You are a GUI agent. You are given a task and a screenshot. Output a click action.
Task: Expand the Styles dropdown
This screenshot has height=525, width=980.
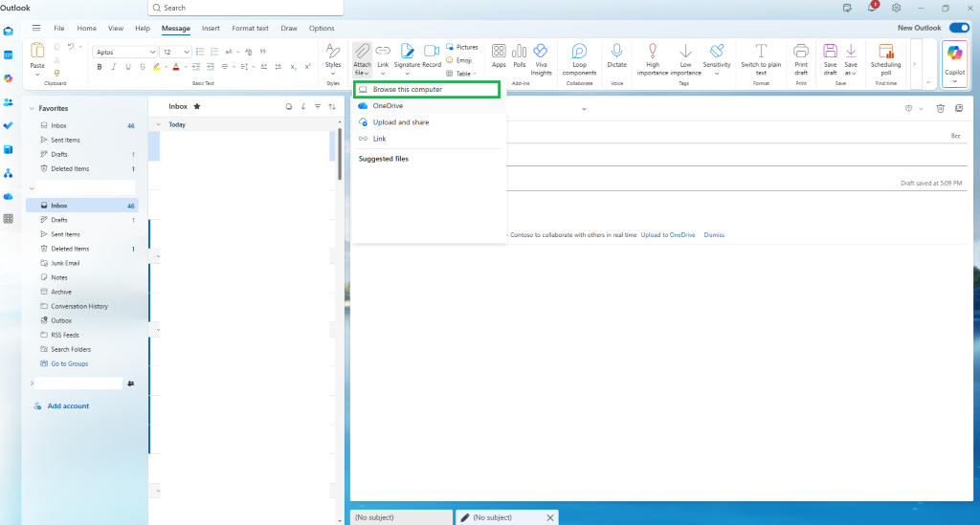pyautogui.click(x=333, y=74)
